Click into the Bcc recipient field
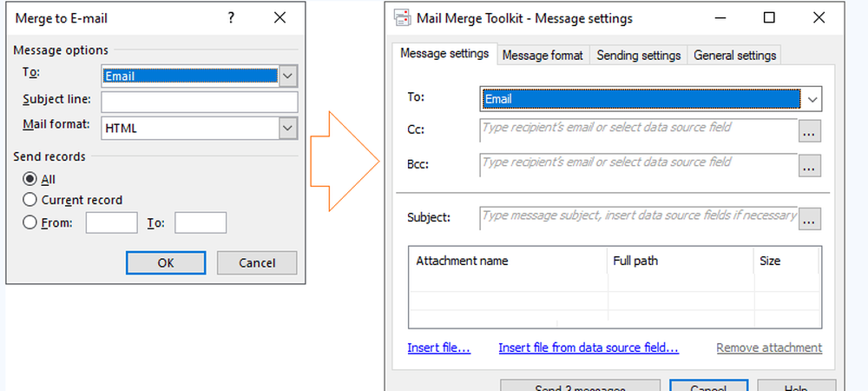Viewport: 868px width, 391px height. click(638, 165)
